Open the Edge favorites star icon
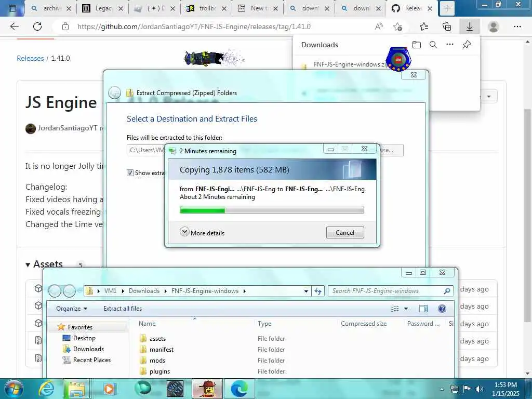This screenshot has width=532, height=399. coord(424,26)
